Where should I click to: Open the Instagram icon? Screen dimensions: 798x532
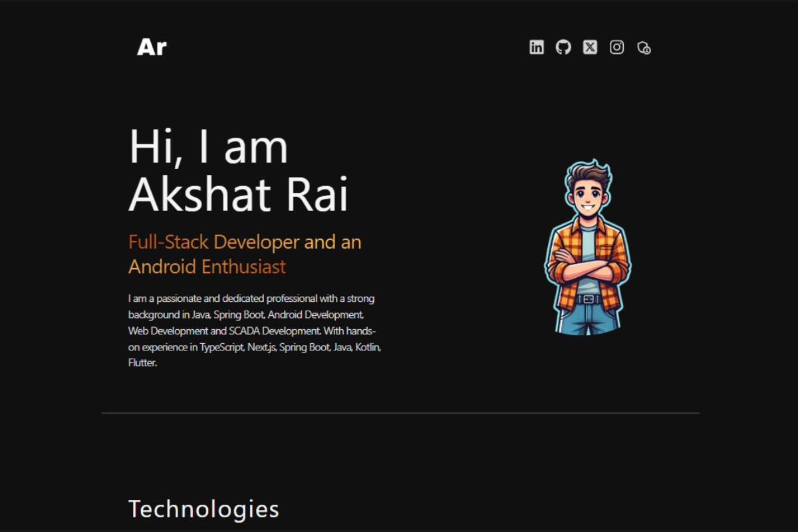[616, 47]
